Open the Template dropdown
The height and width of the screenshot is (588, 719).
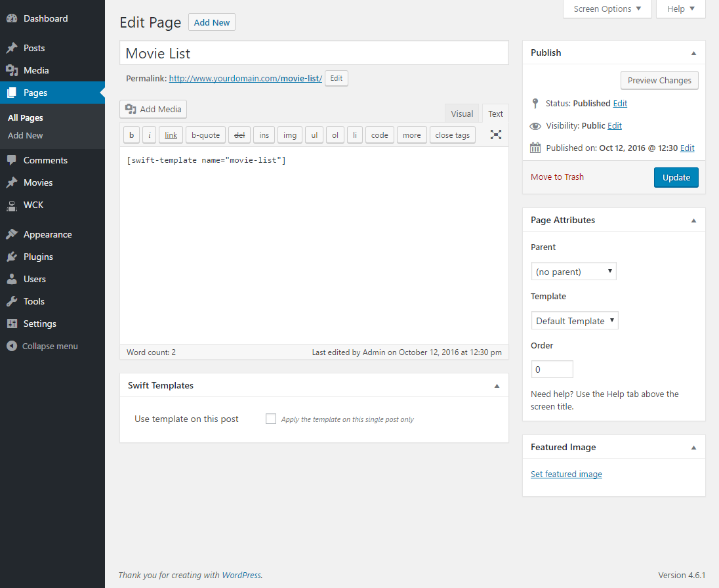574,321
